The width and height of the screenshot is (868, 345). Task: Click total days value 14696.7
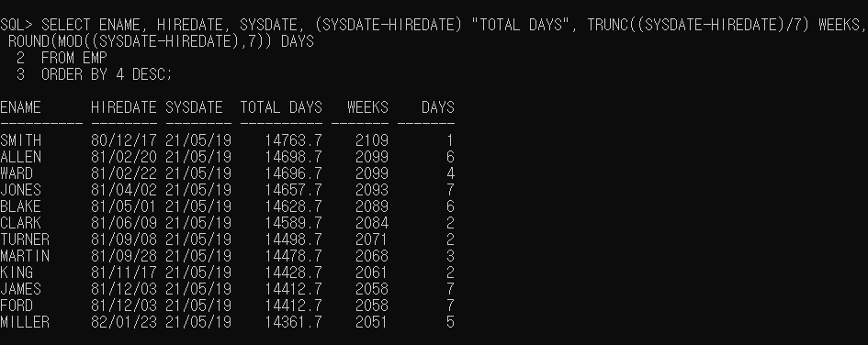click(293, 173)
